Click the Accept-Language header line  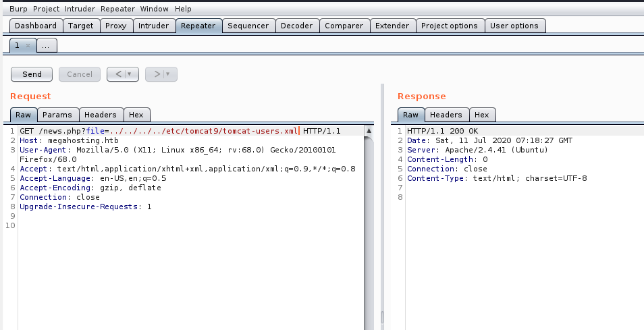(93, 179)
